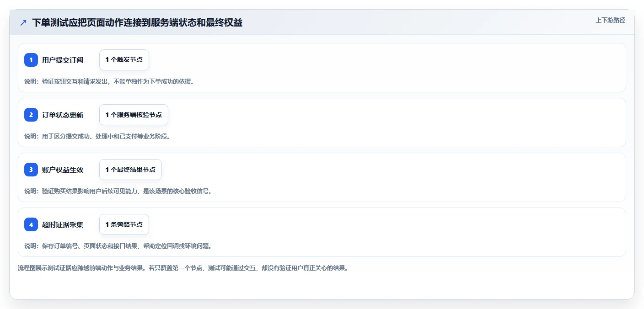Click the 1 条旁路节点 chip

(124, 224)
